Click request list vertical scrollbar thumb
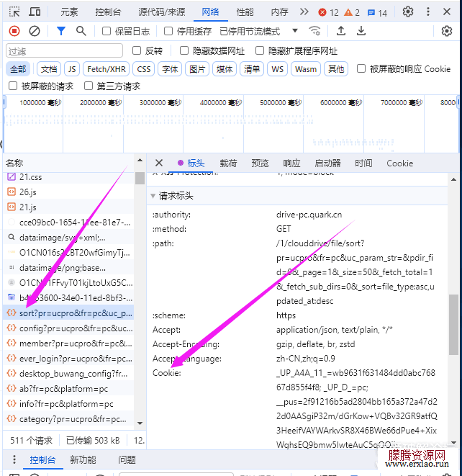The image size is (462, 476). (140, 178)
